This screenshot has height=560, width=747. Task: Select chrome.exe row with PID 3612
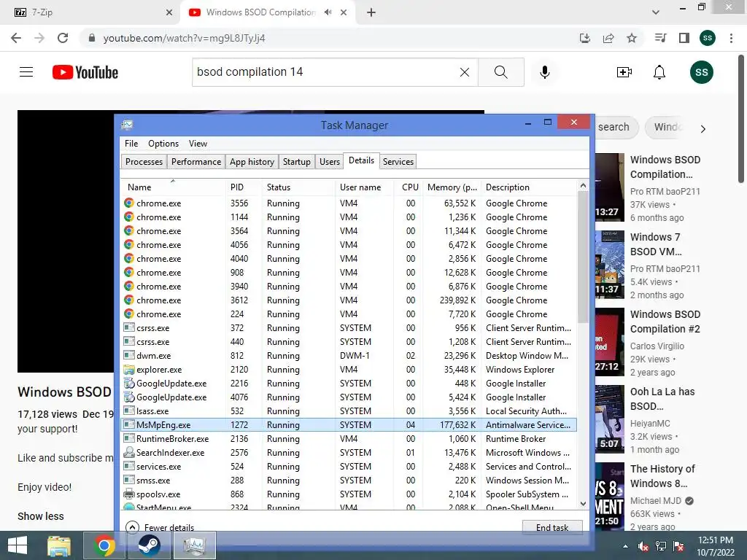click(349, 300)
